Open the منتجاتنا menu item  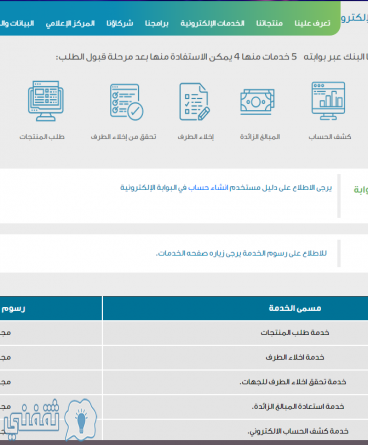[269, 23]
